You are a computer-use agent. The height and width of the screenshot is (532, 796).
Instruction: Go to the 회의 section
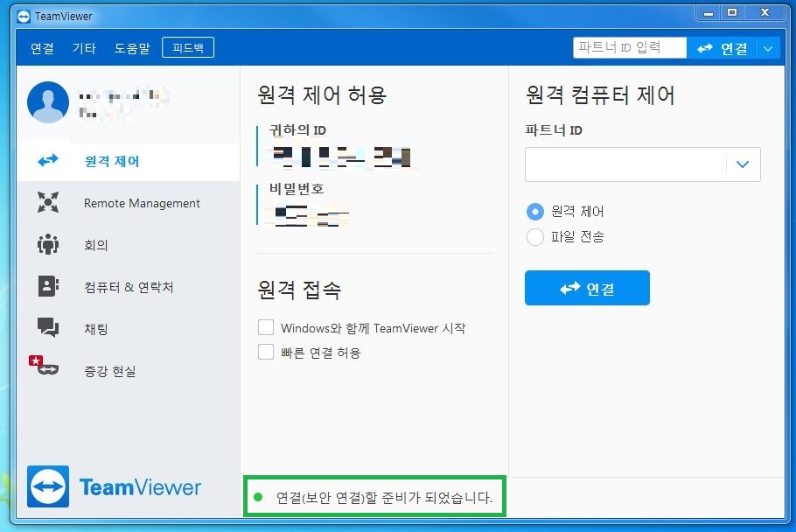128,245
